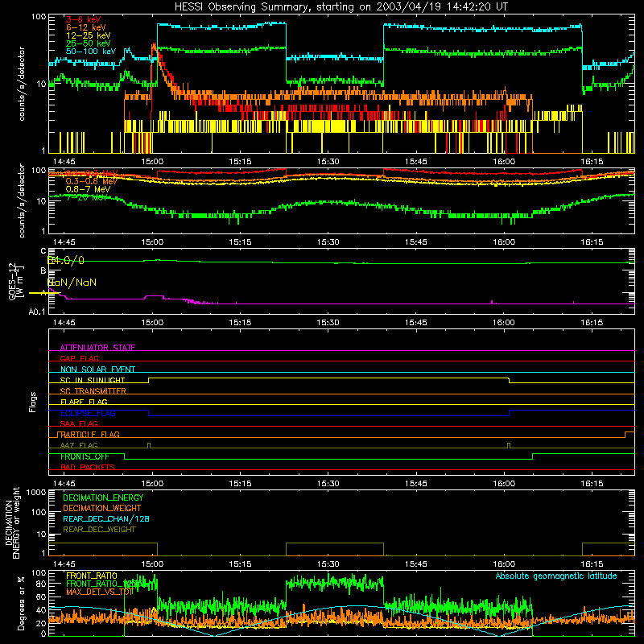Click the MAX_DET_VS_TOT legend label
The image size is (644, 644).
pyautogui.click(x=100, y=592)
